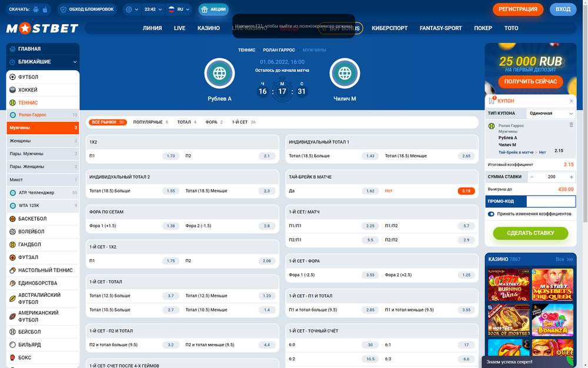This screenshot has height=368, width=588.
Task: Expand the Ближайшие section
Action: pyautogui.click(x=43, y=62)
